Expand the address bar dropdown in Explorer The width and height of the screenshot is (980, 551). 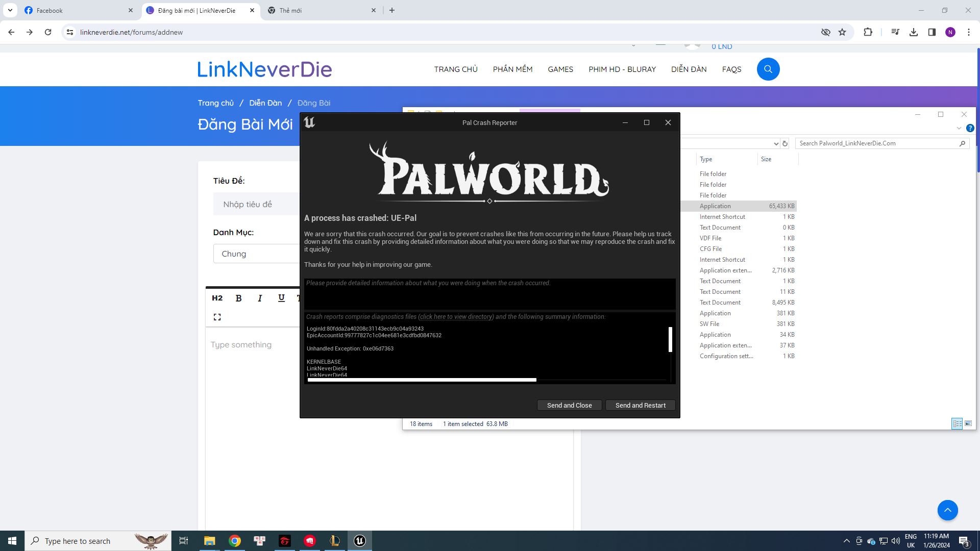tap(776, 143)
